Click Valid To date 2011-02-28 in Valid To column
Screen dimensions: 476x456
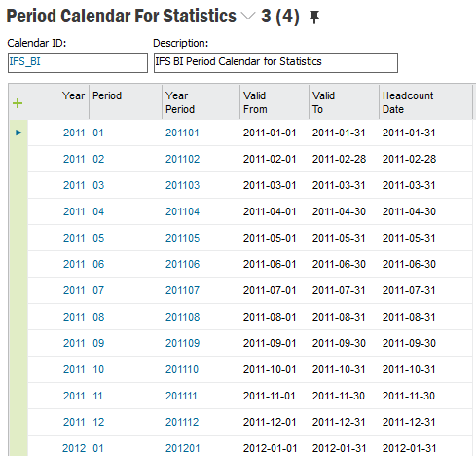click(339, 159)
